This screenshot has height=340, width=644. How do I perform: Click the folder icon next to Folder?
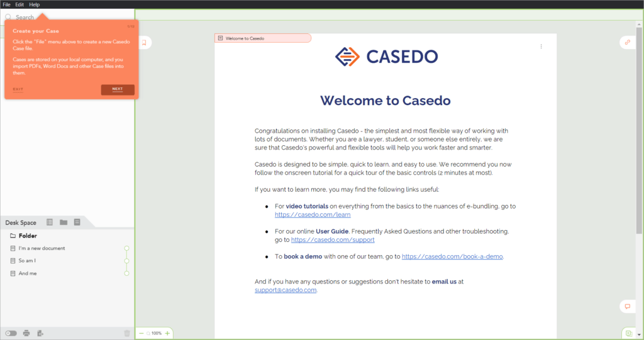click(13, 236)
